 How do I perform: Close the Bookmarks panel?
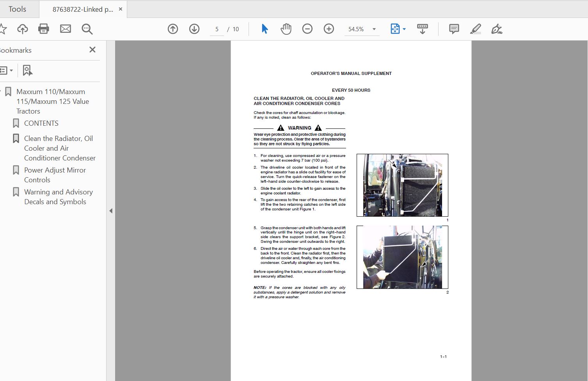tap(92, 50)
